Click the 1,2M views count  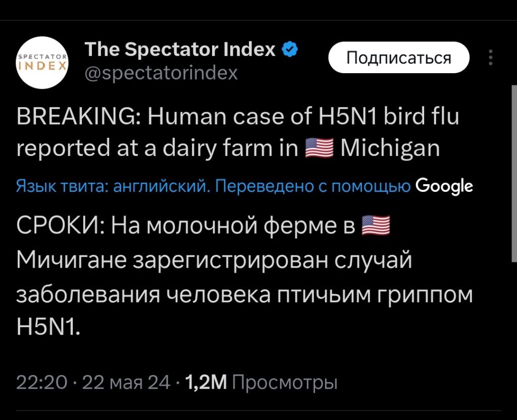pyautogui.click(x=206, y=383)
